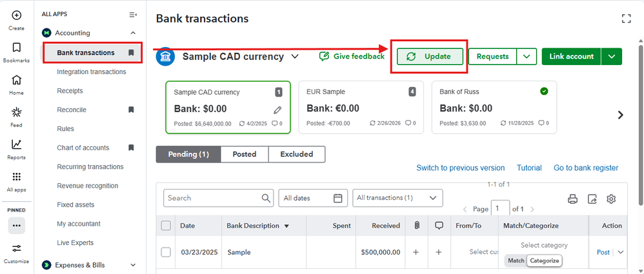Image resolution: width=644 pixels, height=274 pixels.
Task: Print the transactions list
Action: coord(572,199)
